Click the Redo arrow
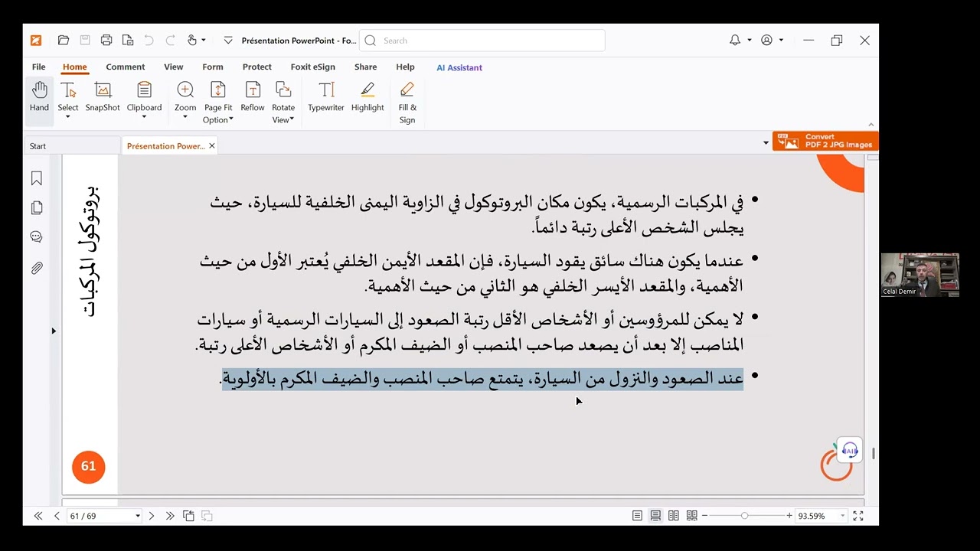The height and width of the screenshot is (551, 980). 171,41
